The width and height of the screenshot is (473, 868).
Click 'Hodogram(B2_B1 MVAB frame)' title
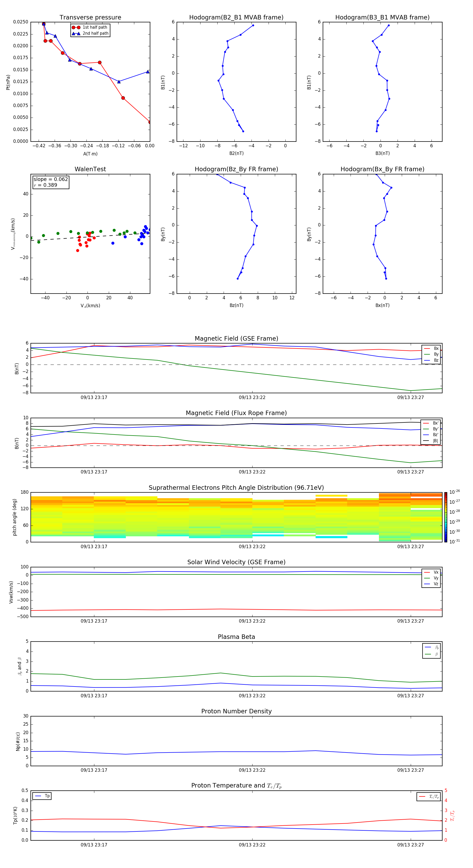point(236,18)
